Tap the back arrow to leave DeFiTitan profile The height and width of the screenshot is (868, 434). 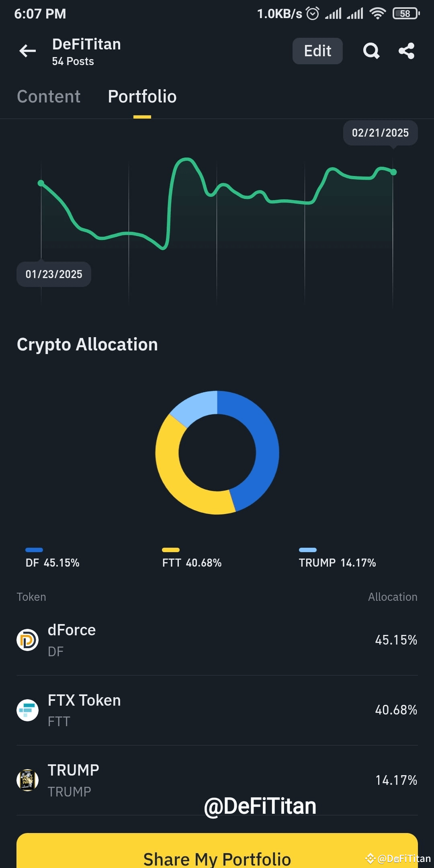[27, 51]
